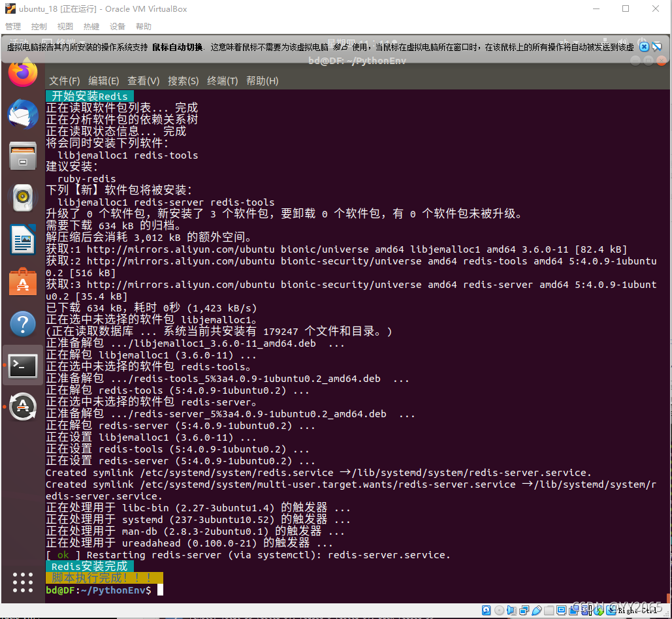Click highlighted text Redis安装完成
The height and width of the screenshot is (619, 672).
tap(89, 566)
